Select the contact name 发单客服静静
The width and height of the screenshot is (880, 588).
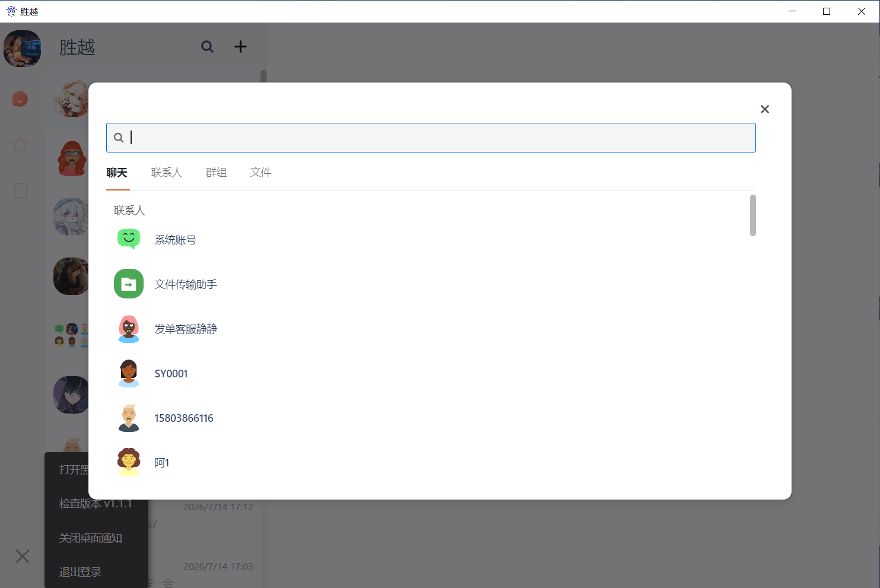pos(186,329)
